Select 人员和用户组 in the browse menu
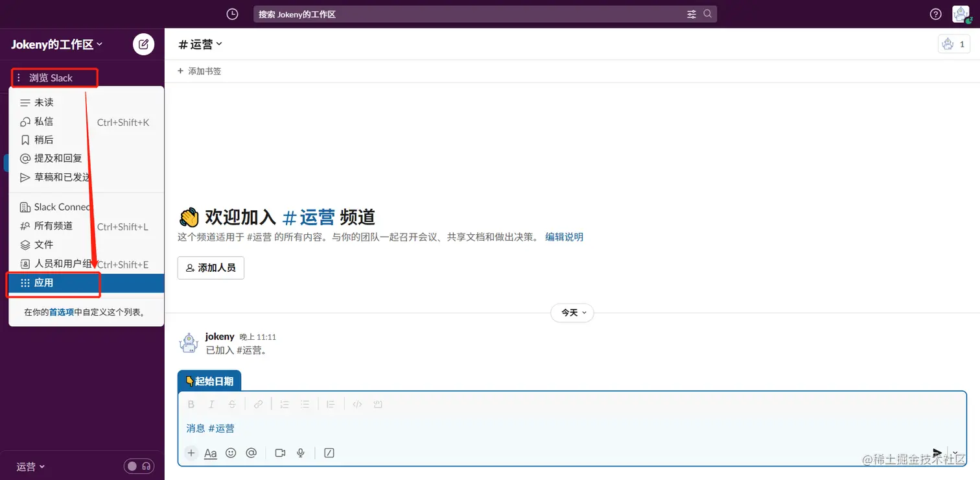980x480 pixels. [x=86, y=264]
